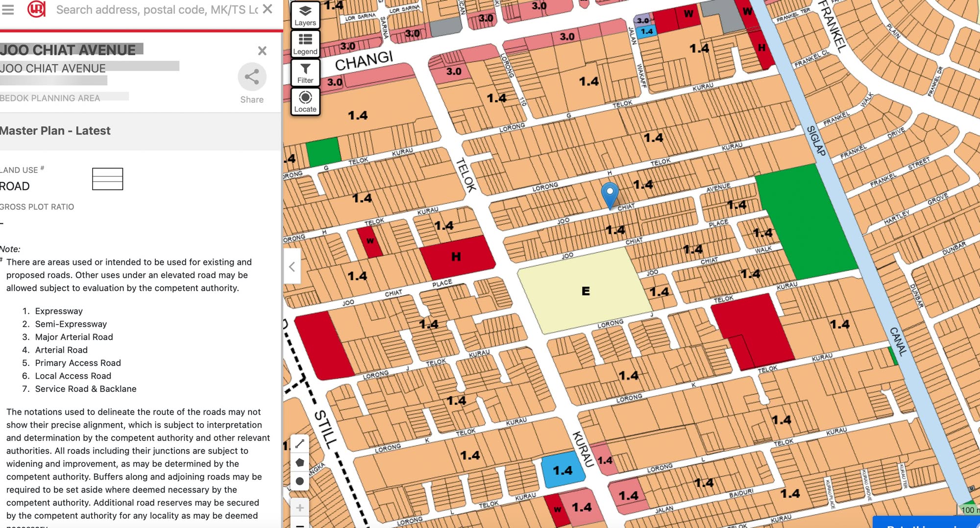Click the URA logo
The width and height of the screenshot is (980, 528).
[36, 9]
